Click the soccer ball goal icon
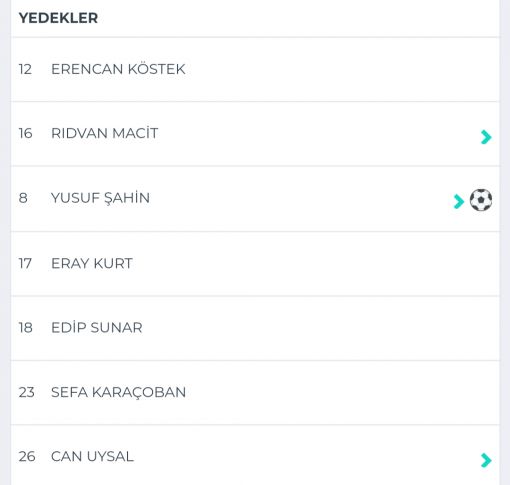 pyautogui.click(x=481, y=200)
